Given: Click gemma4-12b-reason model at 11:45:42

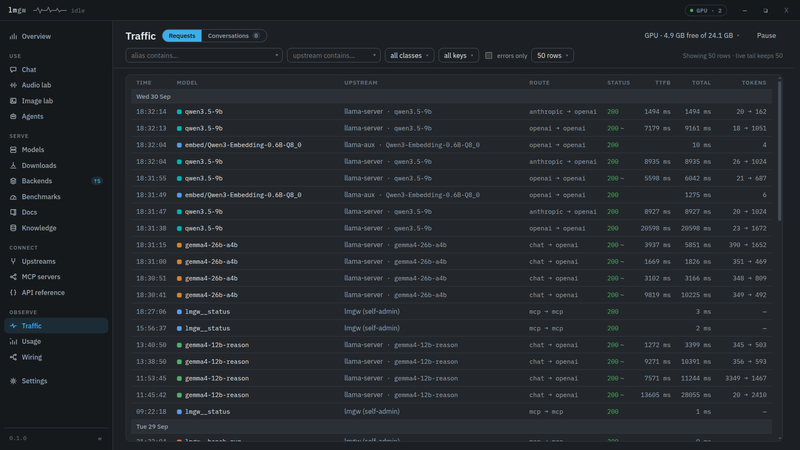Looking at the screenshot, I should (217, 395).
